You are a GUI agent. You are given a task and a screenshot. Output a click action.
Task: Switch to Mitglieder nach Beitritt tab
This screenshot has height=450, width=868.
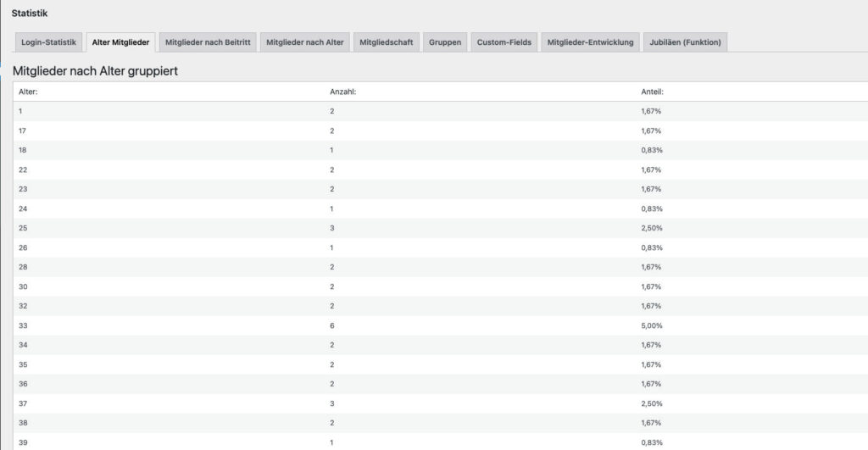pyautogui.click(x=208, y=42)
